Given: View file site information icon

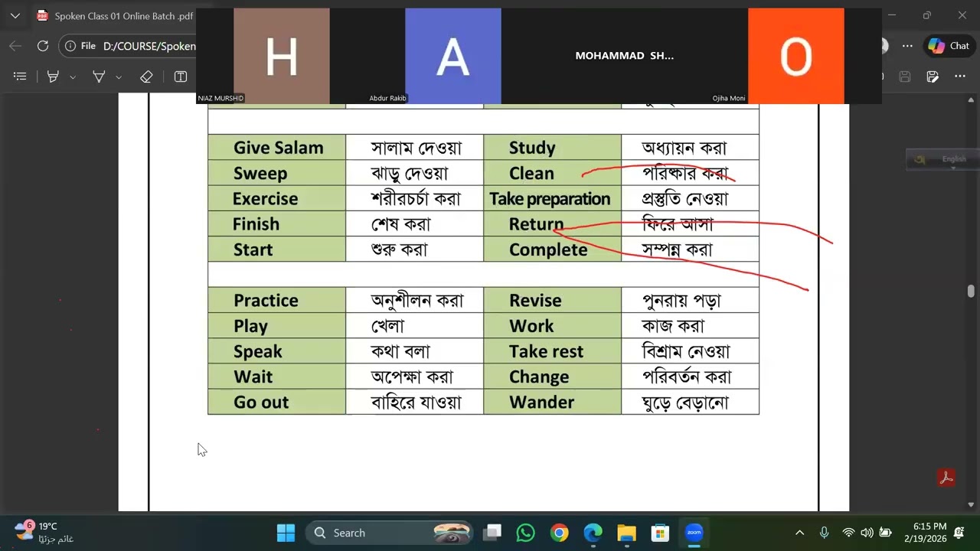Looking at the screenshot, I should coord(70,46).
